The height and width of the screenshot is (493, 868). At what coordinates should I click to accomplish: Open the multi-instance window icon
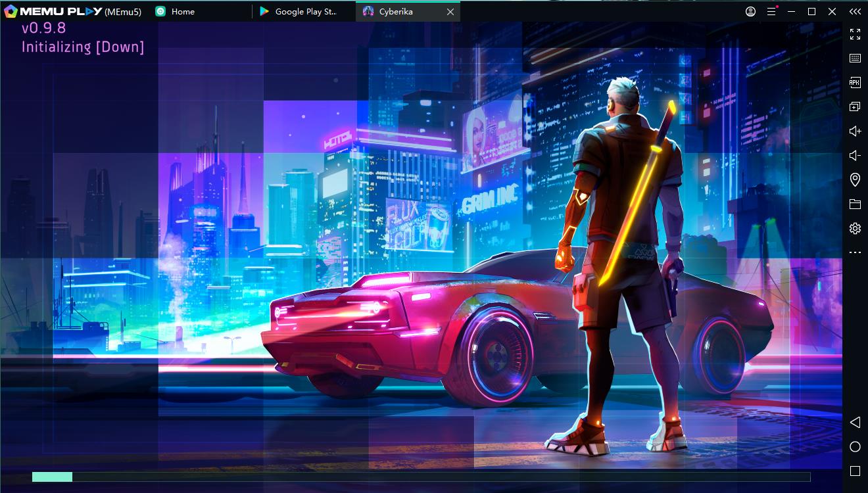(x=855, y=106)
